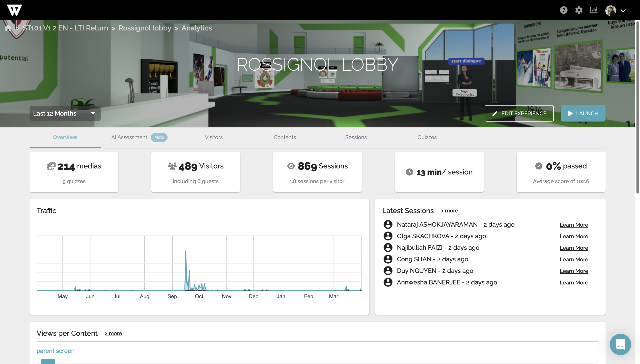Click Nataraj ASHOKJAYARAMAN user icon
640x364 pixels.
click(388, 224)
